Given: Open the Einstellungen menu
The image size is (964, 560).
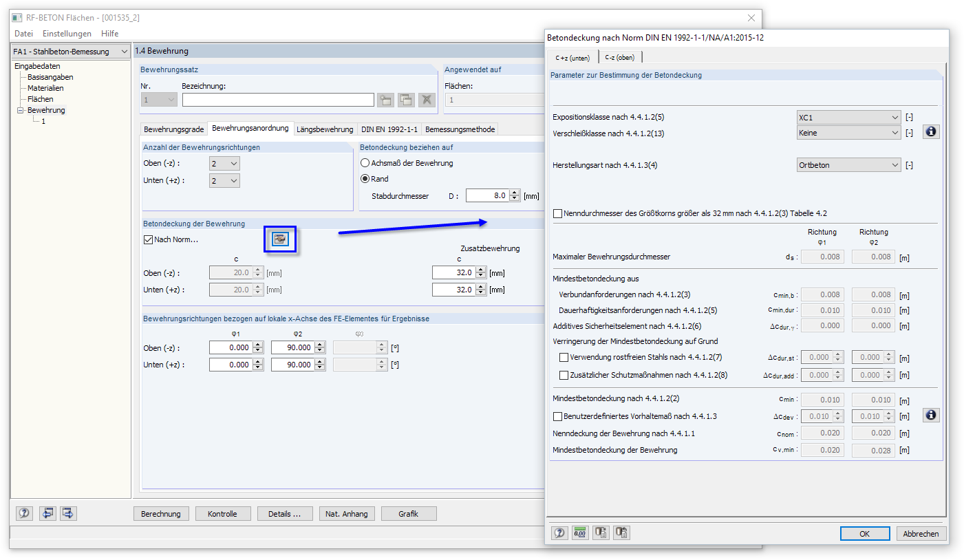Looking at the screenshot, I should point(67,33).
